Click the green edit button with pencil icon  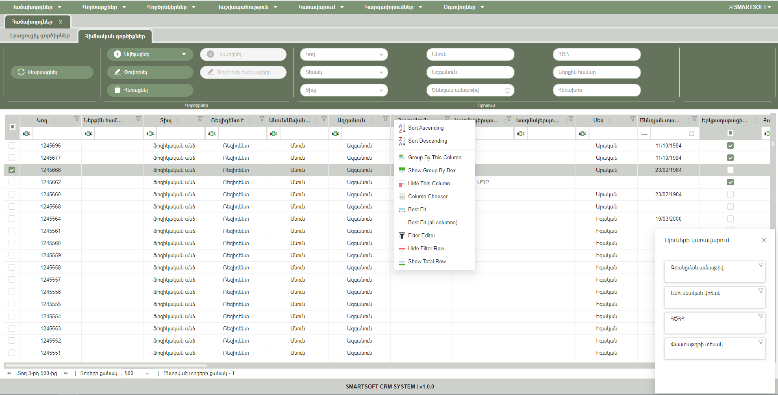point(150,72)
